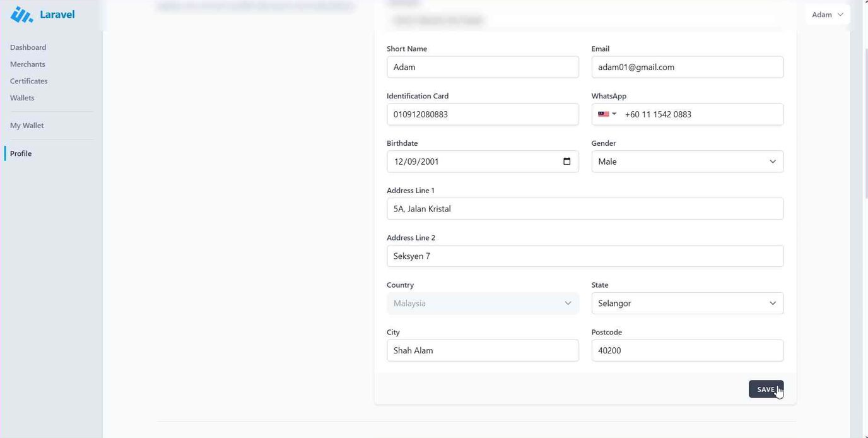Screen dimensions: 868x438
Task: Navigate to Certificates page
Action: (x=28, y=81)
